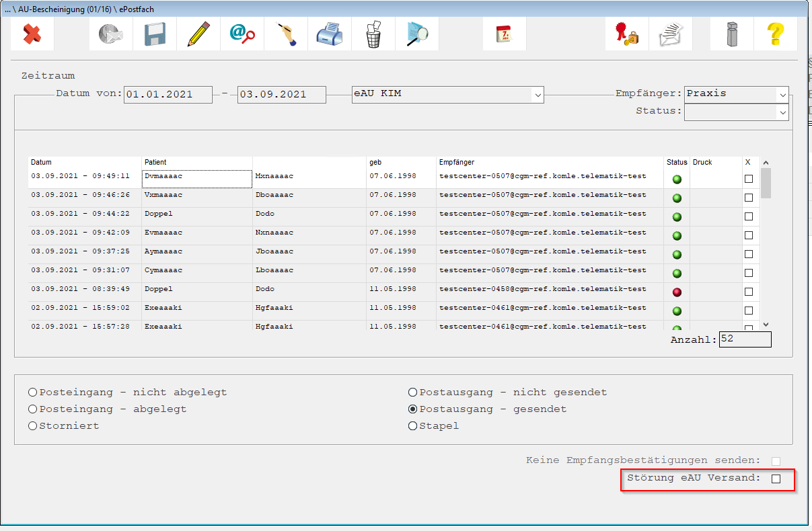The image size is (812, 531).
Task: Click the table scrollbar down arrow
Action: coord(766,325)
